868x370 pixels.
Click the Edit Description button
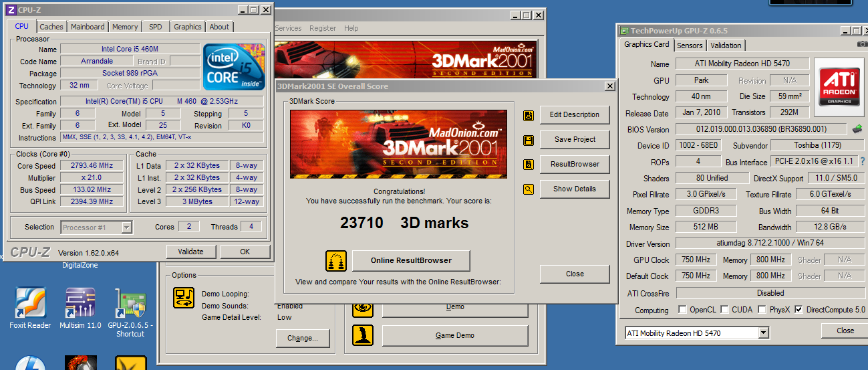click(x=575, y=114)
